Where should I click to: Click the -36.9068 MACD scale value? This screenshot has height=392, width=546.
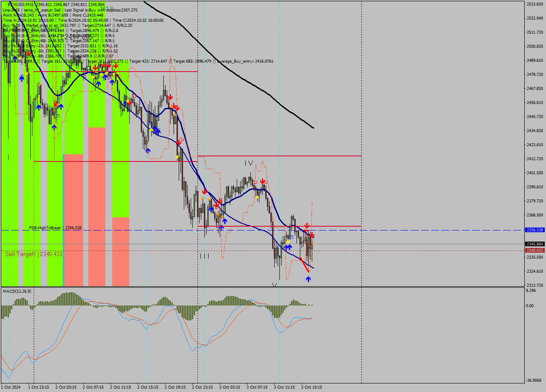point(534,380)
